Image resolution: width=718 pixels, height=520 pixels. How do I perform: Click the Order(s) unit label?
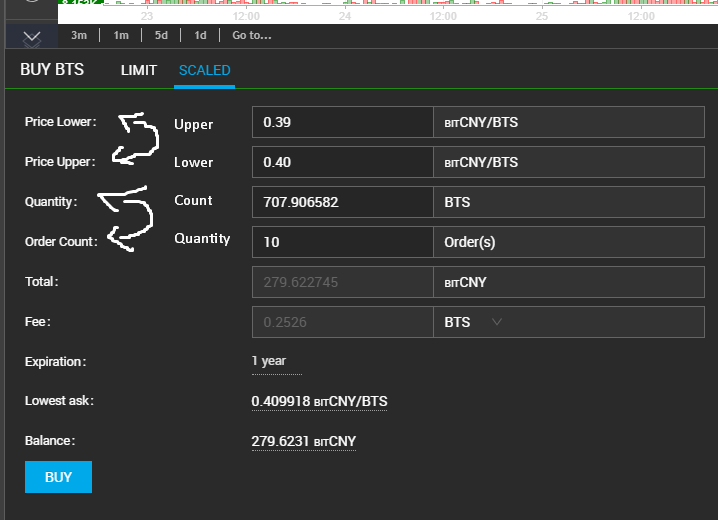pyautogui.click(x=470, y=242)
